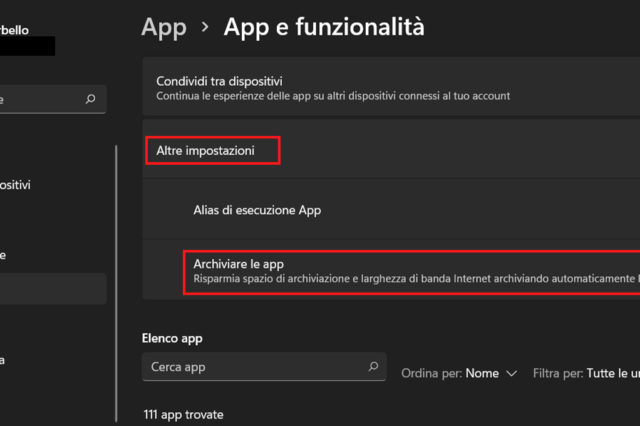Select the highlighted sidebar category
The height and width of the screenshot is (426, 640).
pos(52,289)
